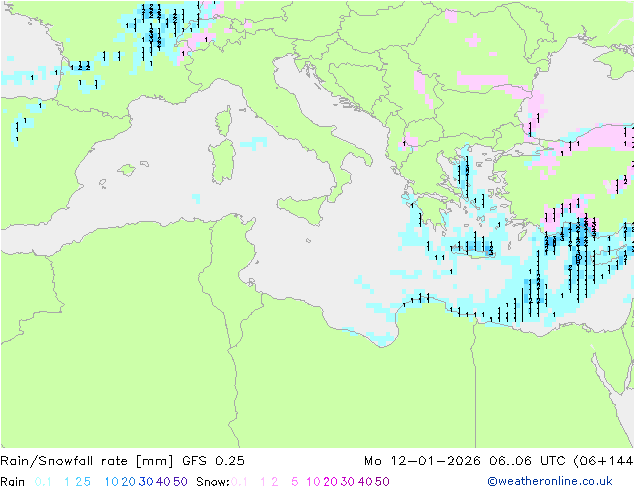Image resolution: width=634 pixels, height=490 pixels.
Task: Select the Snow legend value 10 in magenta
Action: (313, 482)
